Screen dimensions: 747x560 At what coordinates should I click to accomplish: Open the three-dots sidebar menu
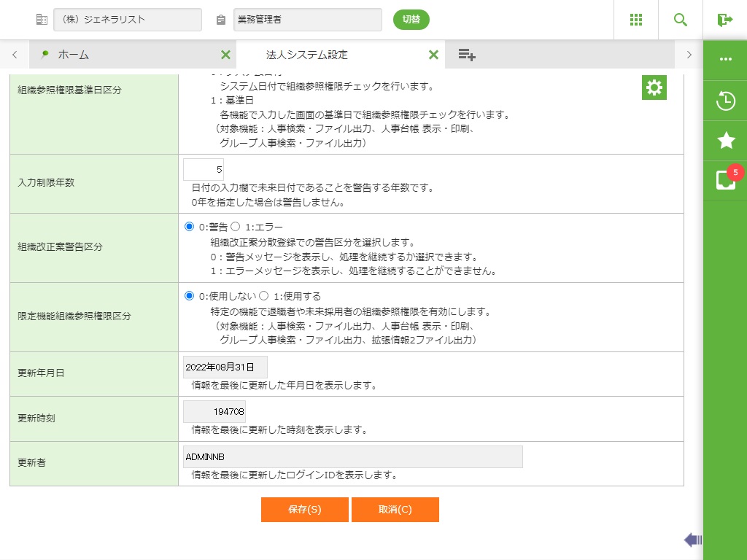[x=725, y=59]
